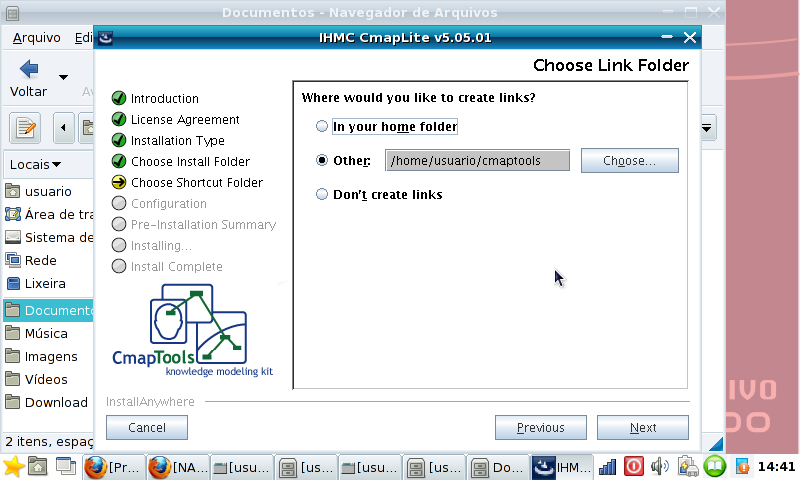
Task: Click the Choose Shortcut Folder arrow icon
Action: 119,182
